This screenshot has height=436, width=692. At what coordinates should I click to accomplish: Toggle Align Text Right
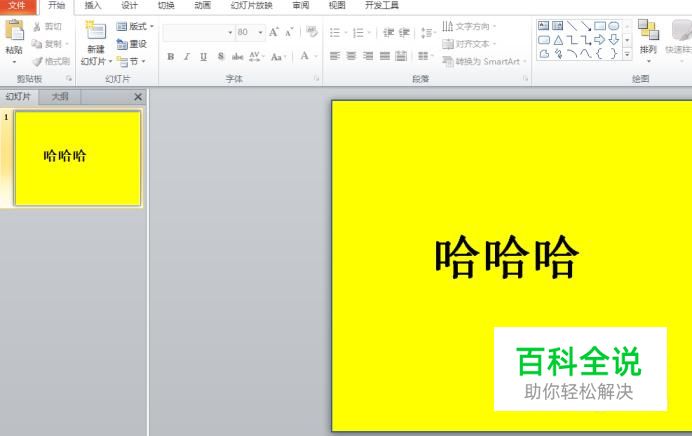click(x=368, y=56)
